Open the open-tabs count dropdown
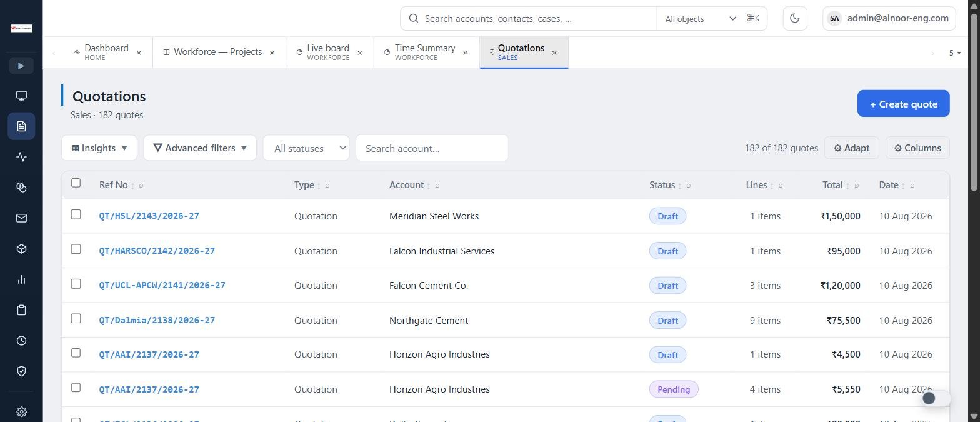 [954, 53]
